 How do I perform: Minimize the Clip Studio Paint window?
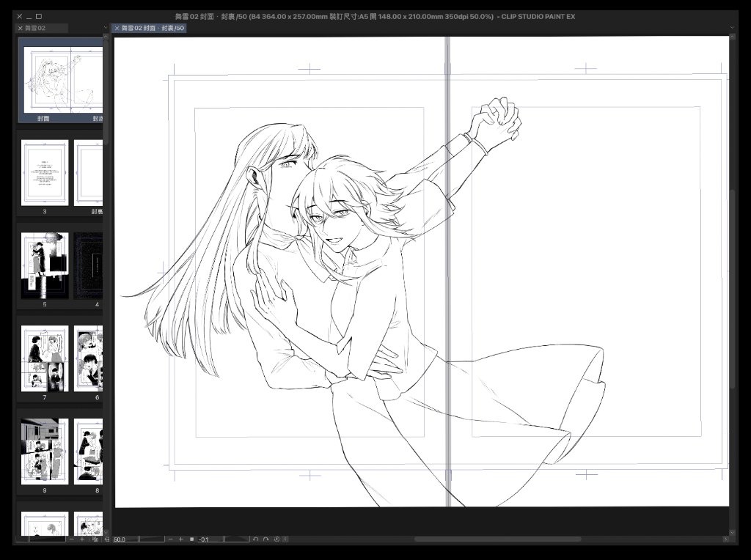(x=29, y=16)
